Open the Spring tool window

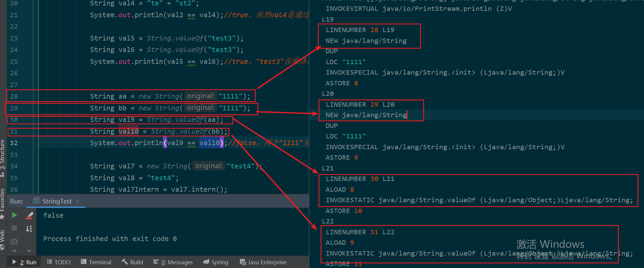[x=216, y=262]
